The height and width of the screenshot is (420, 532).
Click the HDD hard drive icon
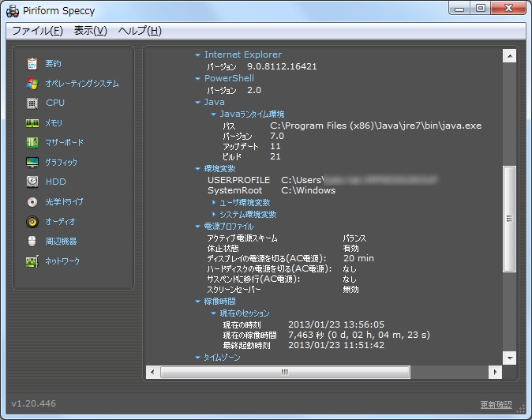point(32,182)
